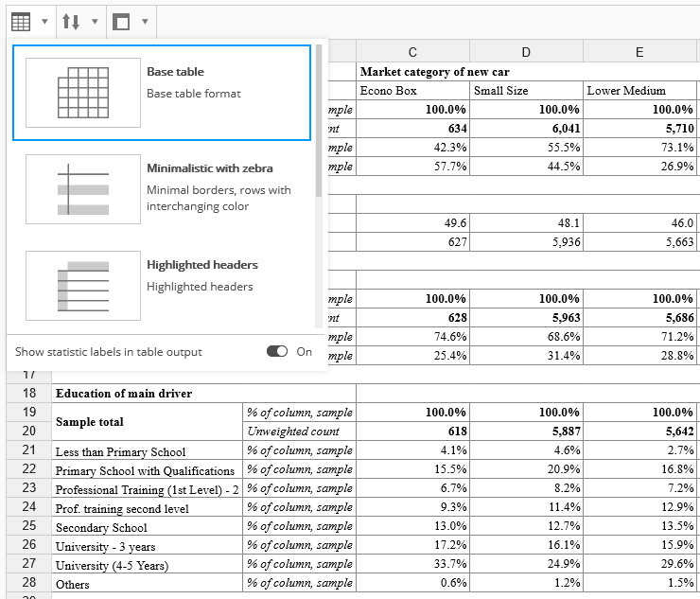Viewport: 700px width, 599px height.
Task: Select the Base table style option
Action: (162, 93)
